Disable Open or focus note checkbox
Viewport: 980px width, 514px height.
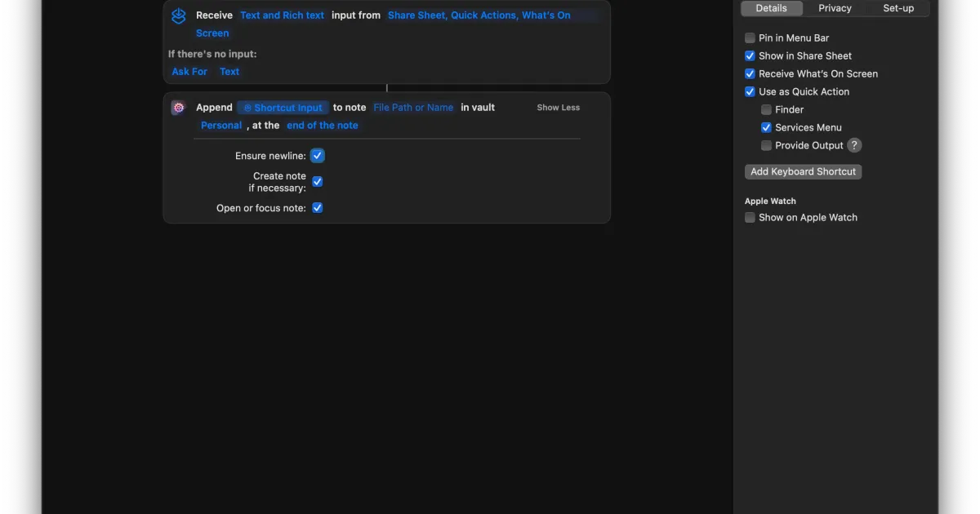pos(318,208)
